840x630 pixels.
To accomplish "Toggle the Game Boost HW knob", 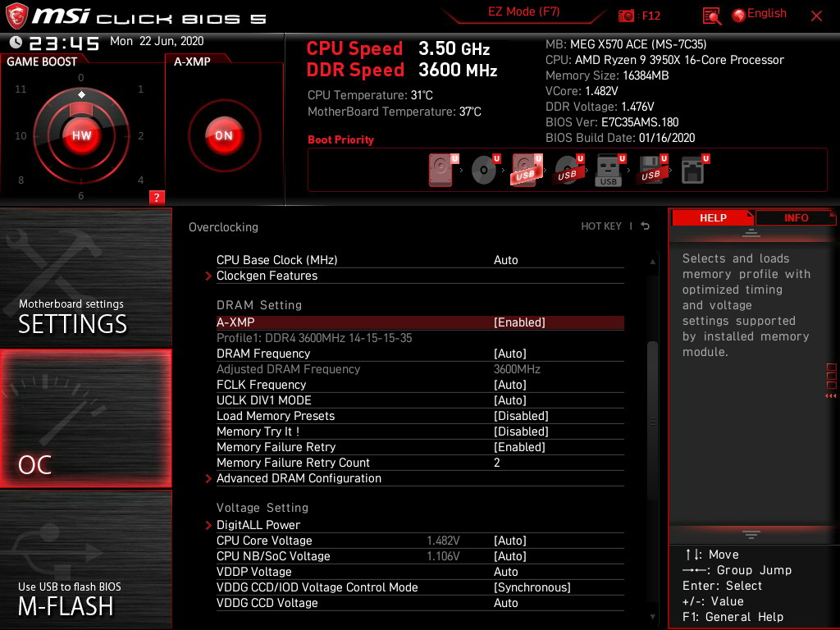I will point(81,135).
